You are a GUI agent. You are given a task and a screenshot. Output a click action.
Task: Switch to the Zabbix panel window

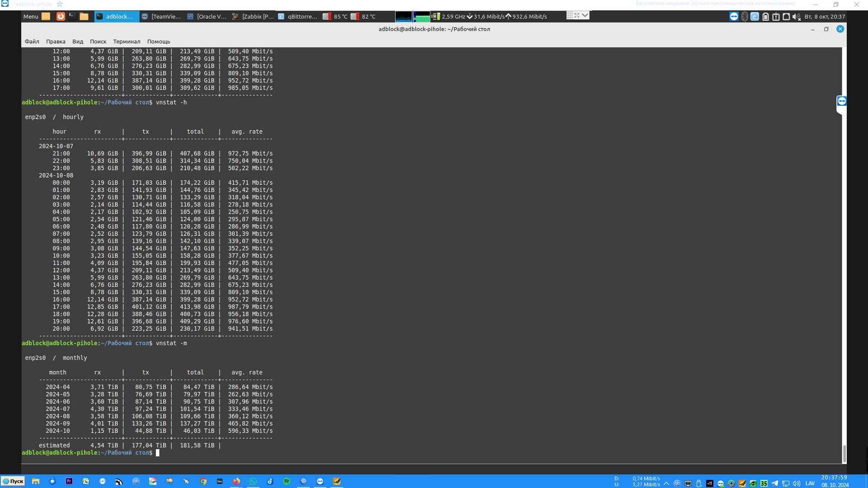(x=253, y=16)
